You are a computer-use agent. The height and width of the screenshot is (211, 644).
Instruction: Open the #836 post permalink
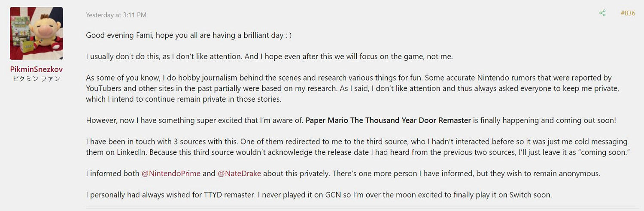click(x=628, y=13)
